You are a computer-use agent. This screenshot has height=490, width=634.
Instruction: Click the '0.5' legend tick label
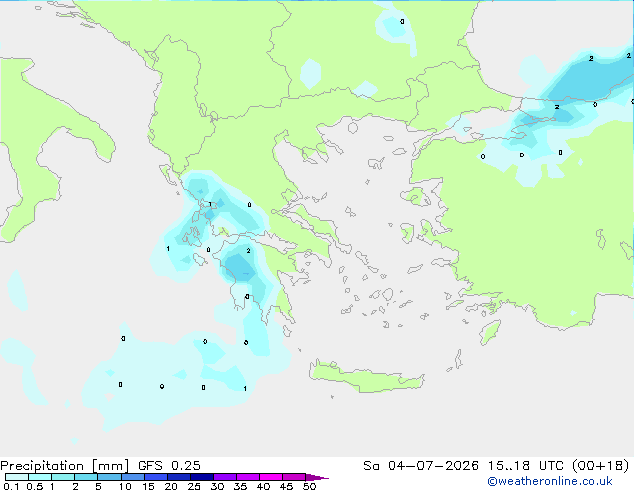coord(35,486)
